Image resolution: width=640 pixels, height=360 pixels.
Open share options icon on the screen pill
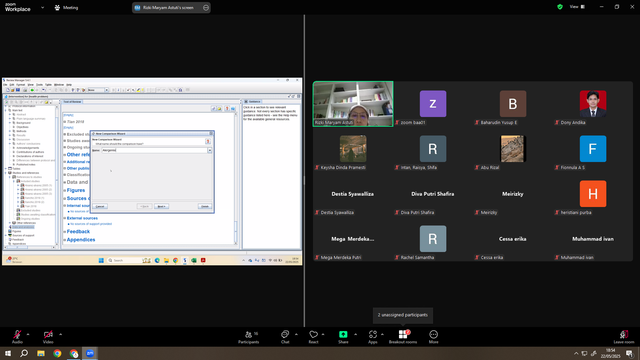[x=206, y=7]
